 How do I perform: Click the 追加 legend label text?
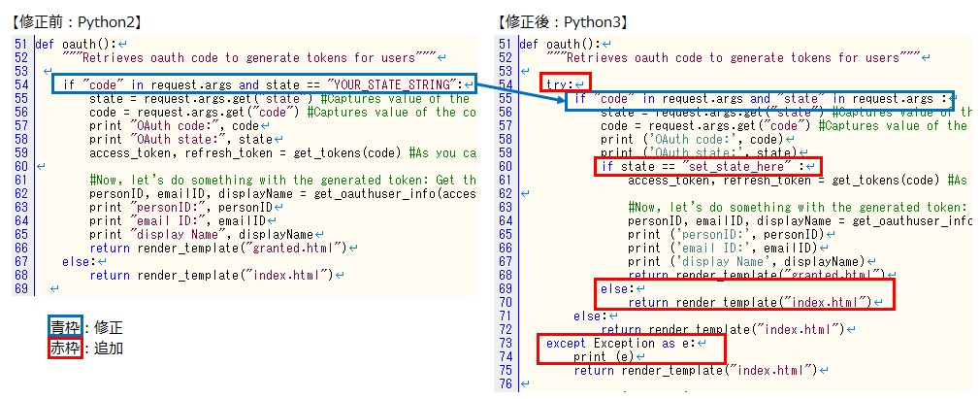coord(109,348)
